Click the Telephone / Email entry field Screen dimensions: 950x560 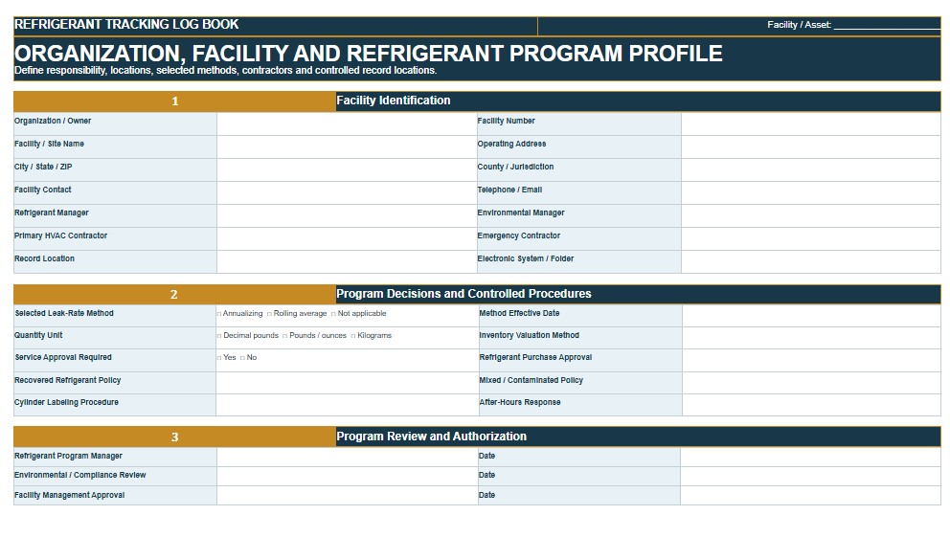(x=810, y=193)
